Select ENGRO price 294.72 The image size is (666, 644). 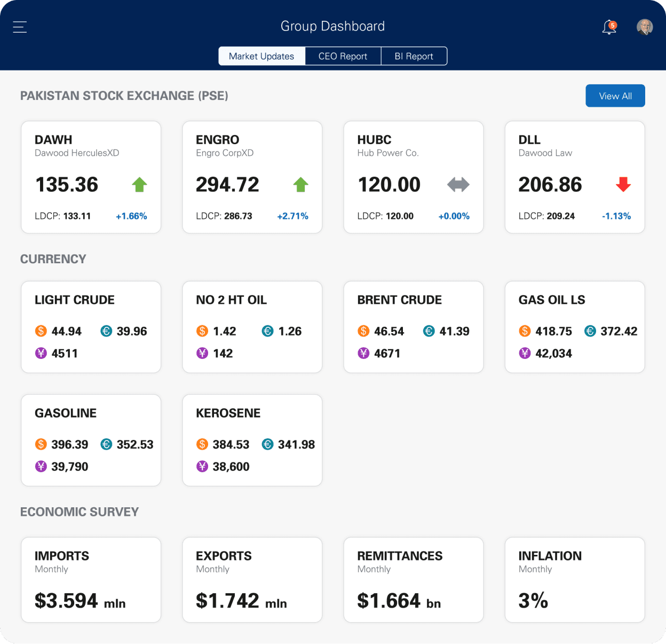227,185
